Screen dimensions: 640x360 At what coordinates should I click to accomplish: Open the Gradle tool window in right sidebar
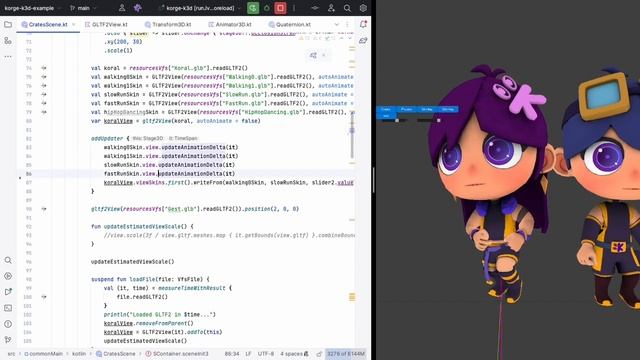[363, 40]
